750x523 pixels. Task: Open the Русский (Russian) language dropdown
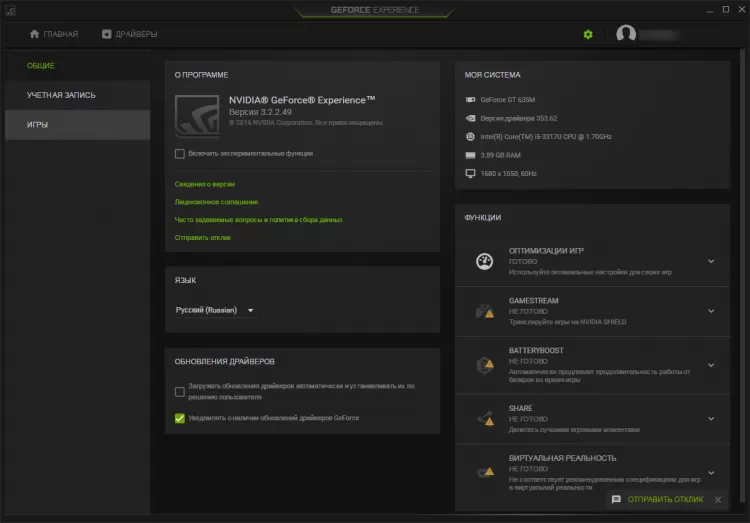point(215,310)
